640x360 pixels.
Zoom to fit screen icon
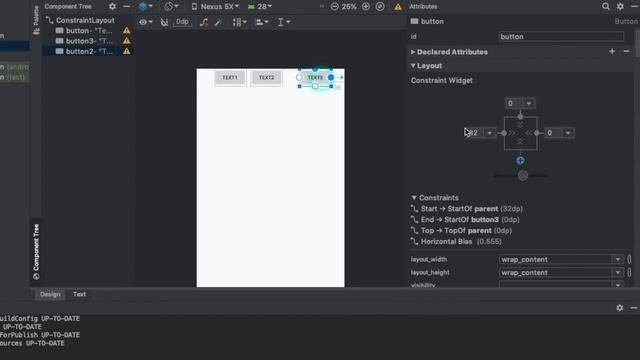pos(380,7)
